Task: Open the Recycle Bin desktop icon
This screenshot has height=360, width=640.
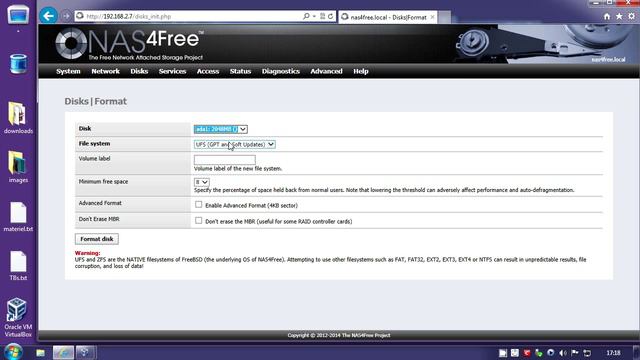Action: coord(18,64)
